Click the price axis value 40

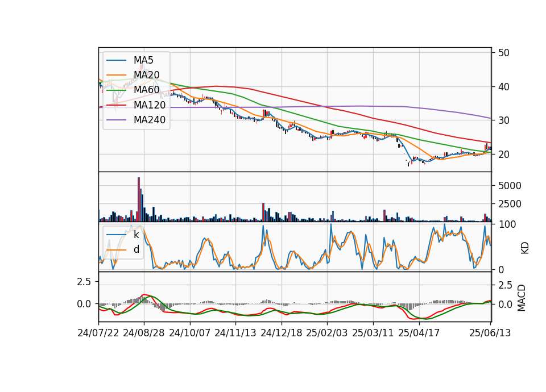(x=504, y=86)
